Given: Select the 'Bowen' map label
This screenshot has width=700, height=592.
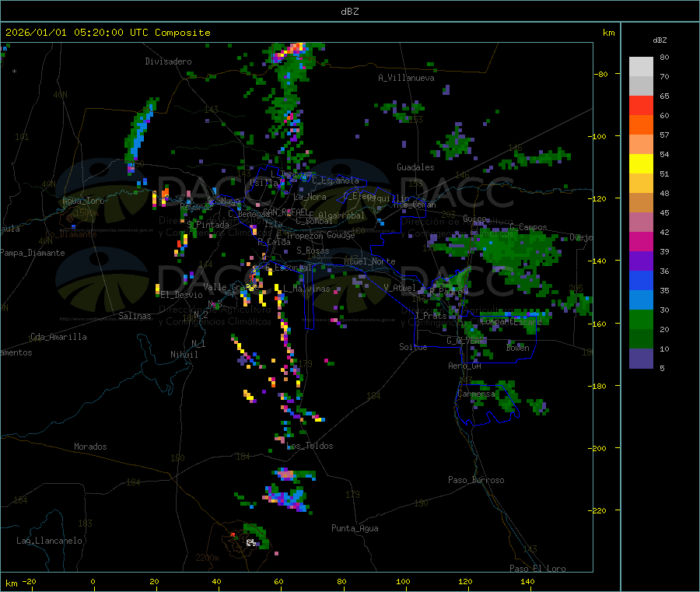Looking at the screenshot, I should 518,348.
